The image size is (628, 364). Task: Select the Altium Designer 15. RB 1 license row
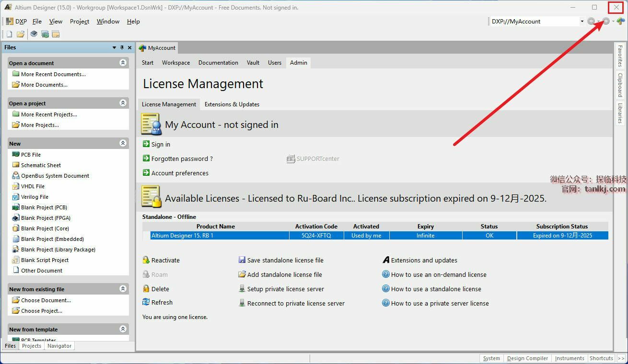[x=375, y=236]
